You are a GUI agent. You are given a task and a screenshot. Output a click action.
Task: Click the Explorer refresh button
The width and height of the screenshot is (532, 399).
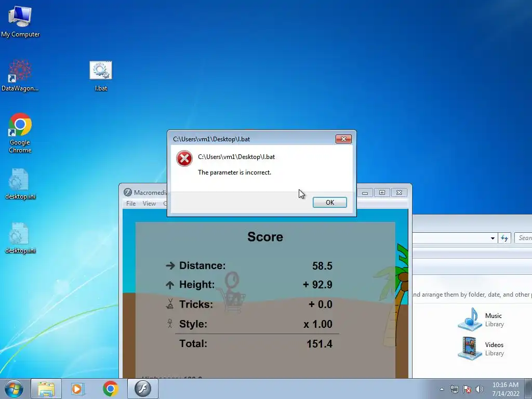click(504, 238)
